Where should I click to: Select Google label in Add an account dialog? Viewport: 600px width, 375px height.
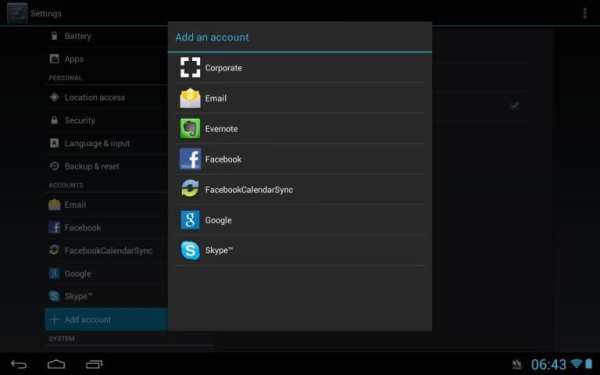[x=218, y=220]
